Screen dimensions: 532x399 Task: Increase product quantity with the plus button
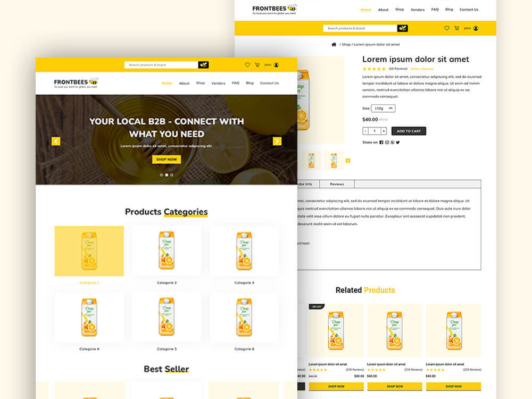384,131
